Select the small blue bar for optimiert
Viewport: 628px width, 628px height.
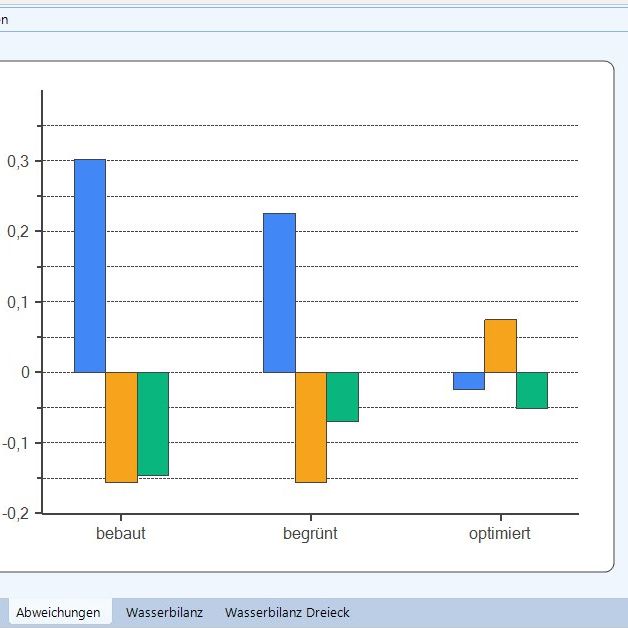468,381
